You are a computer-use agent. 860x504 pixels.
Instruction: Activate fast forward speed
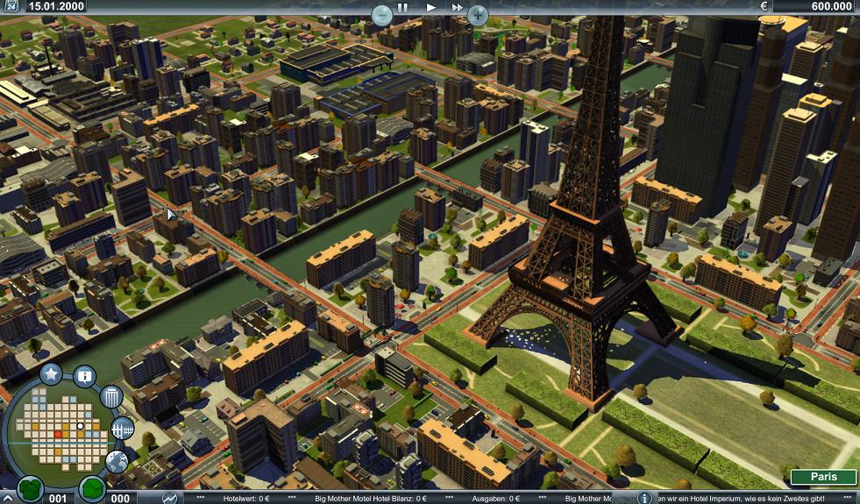pyautogui.click(x=457, y=7)
